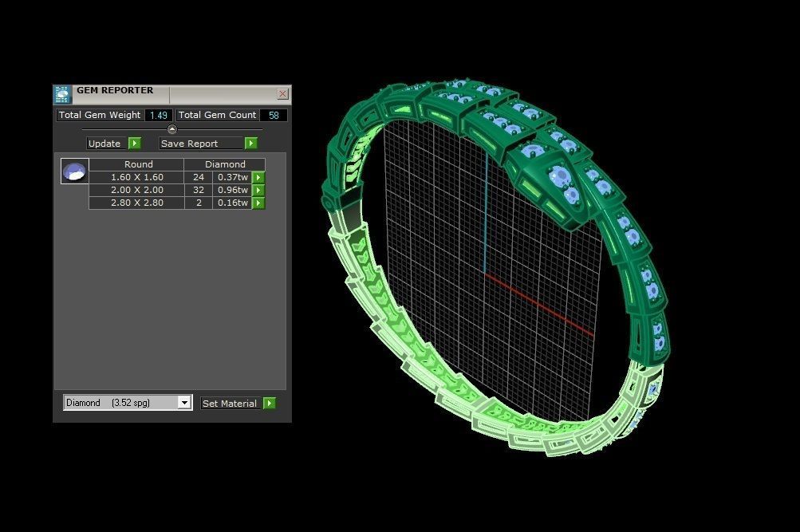Select the 2.00 X 2.00 size cell
This screenshot has width=800, height=532.
pos(136,191)
